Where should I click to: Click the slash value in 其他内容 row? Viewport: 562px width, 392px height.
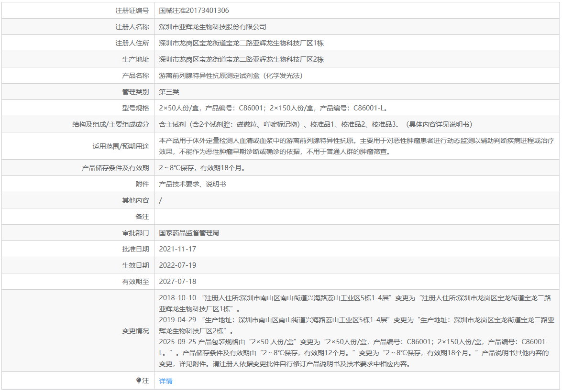[x=160, y=200]
